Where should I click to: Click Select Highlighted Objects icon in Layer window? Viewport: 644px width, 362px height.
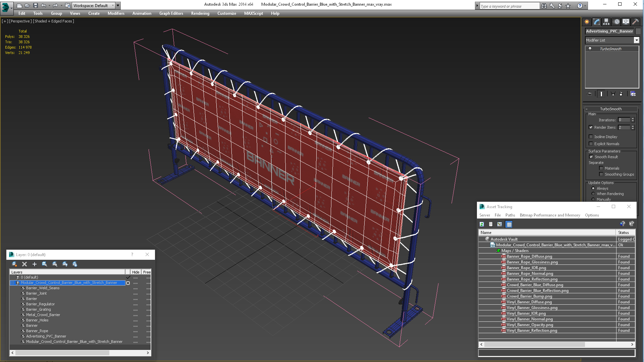click(44, 264)
